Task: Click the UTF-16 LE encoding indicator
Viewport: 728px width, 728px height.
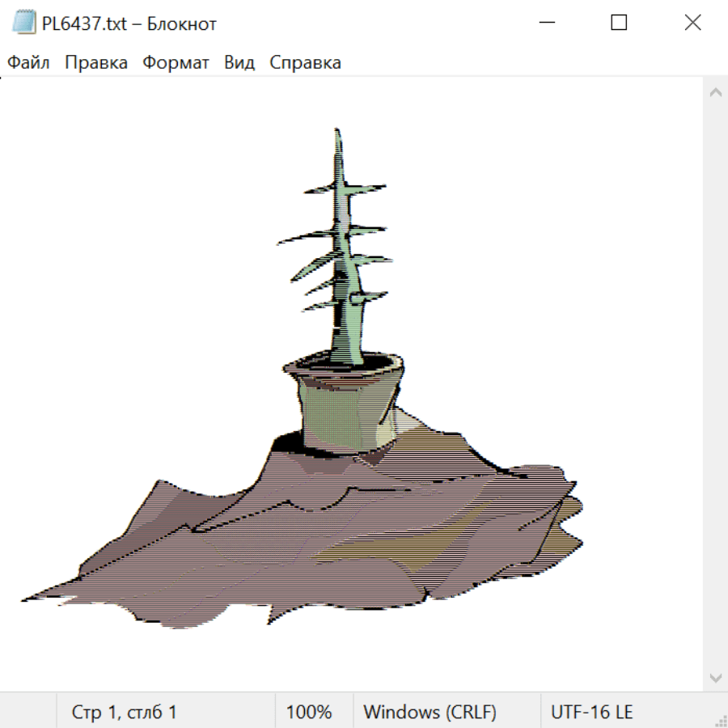Action: (591, 712)
